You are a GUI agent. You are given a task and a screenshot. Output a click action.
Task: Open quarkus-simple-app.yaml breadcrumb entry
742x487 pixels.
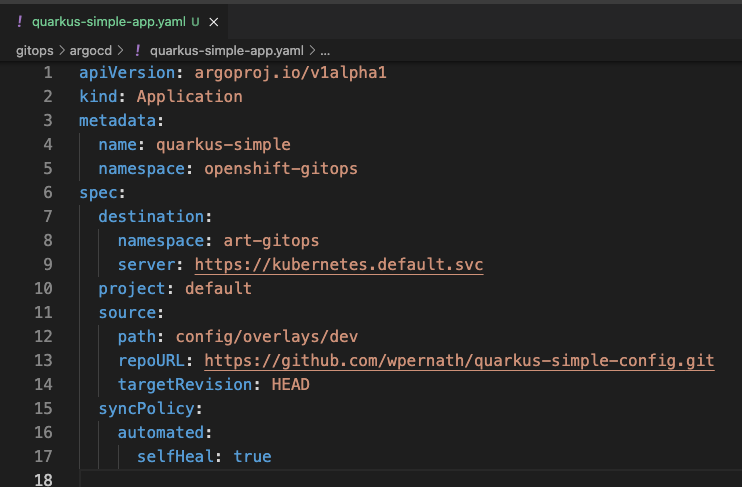click(227, 51)
